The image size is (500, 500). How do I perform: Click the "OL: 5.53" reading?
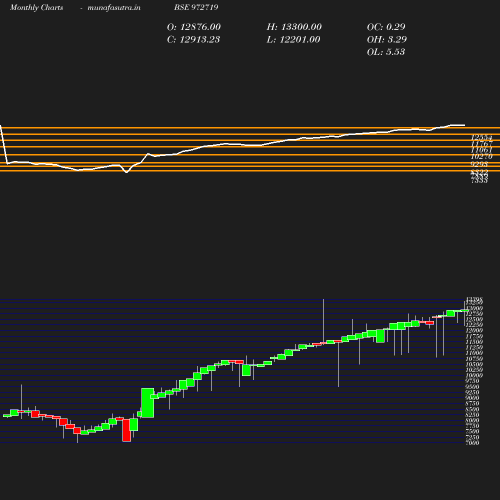click(x=386, y=52)
